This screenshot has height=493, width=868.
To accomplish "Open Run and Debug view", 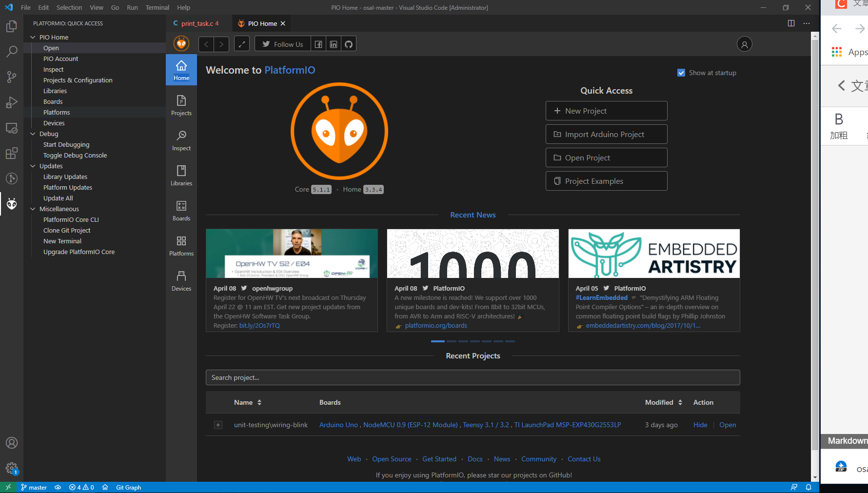I will 12,102.
